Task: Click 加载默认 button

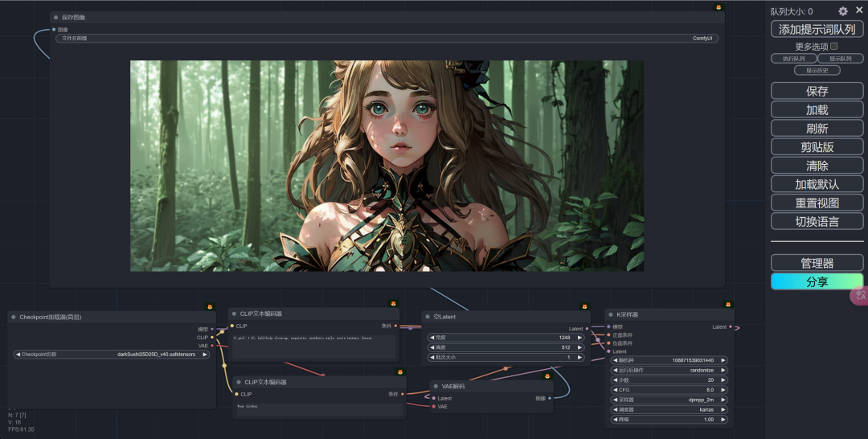Action: [x=817, y=184]
